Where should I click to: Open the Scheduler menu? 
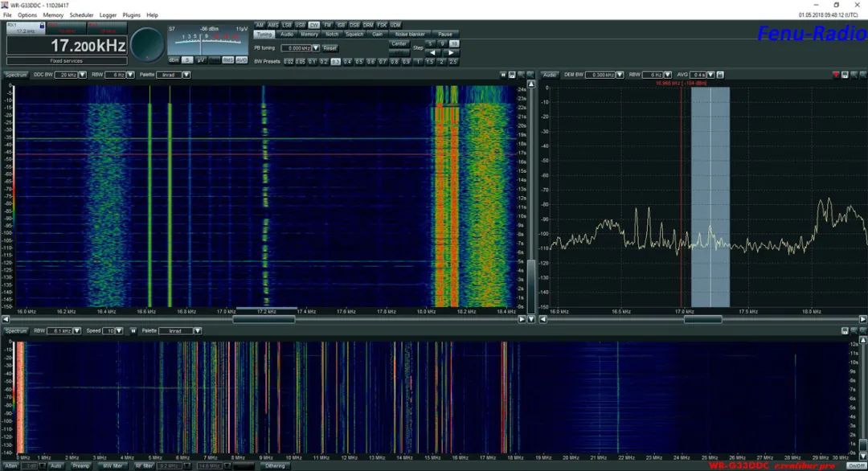81,15
